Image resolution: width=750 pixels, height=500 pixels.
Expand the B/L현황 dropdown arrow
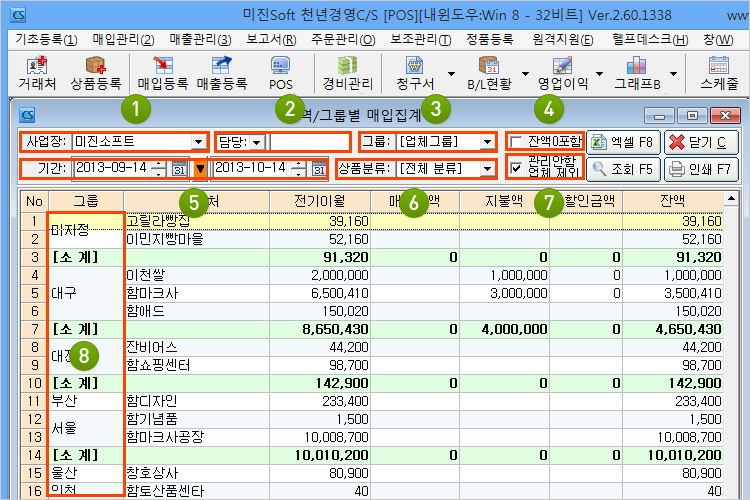(x=525, y=74)
